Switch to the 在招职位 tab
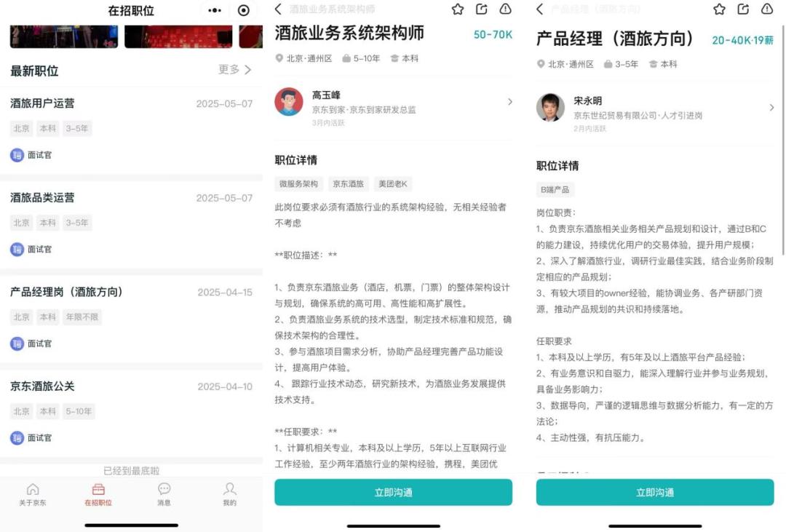Image resolution: width=786 pixels, height=532 pixels. pyautogui.click(x=98, y=494)
